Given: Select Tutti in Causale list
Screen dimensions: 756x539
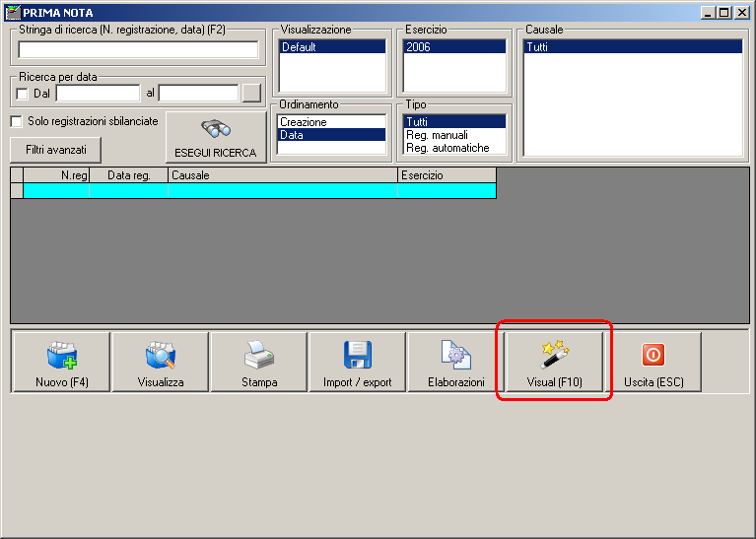Looking at the screenshot, I should (633, 46).
